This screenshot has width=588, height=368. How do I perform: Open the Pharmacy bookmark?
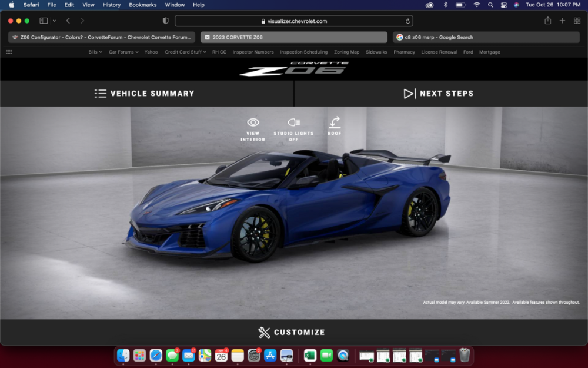click(405, 52)
